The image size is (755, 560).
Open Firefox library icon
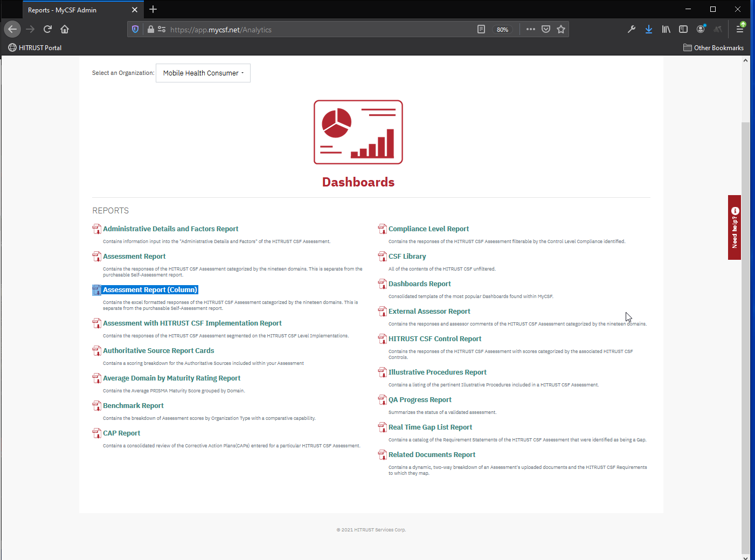(666, 29)
